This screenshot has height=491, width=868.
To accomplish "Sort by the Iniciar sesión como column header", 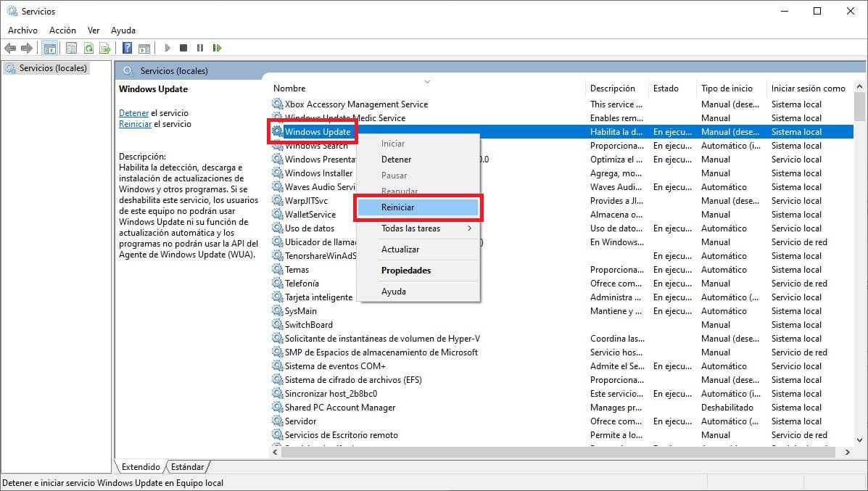I will point(809,88).
